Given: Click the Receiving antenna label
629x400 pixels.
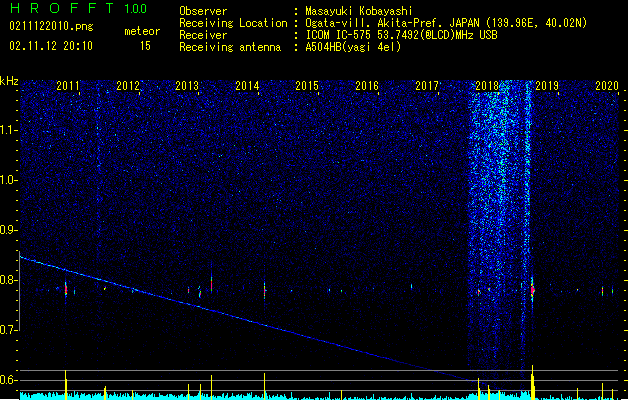Looking at the screenshot, I should click(230, 47).
